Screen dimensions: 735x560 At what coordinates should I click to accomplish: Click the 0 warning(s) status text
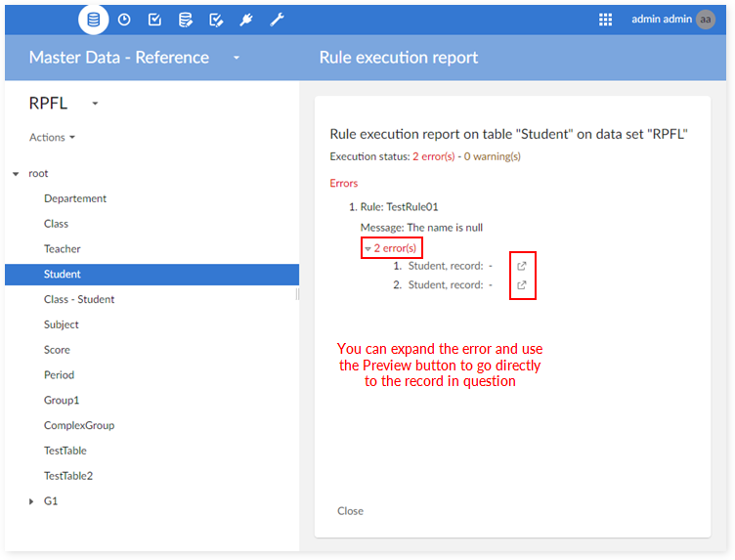[493, 156]
